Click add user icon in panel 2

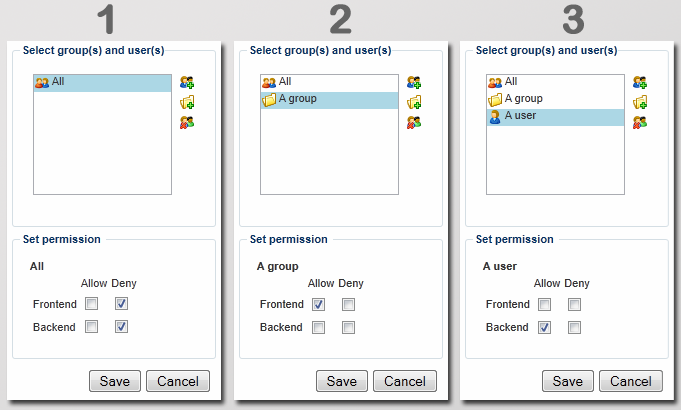pos(414,83)
